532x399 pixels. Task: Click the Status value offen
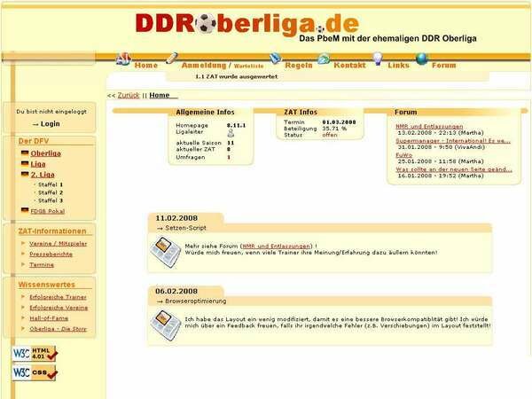[x=330, y=135]
